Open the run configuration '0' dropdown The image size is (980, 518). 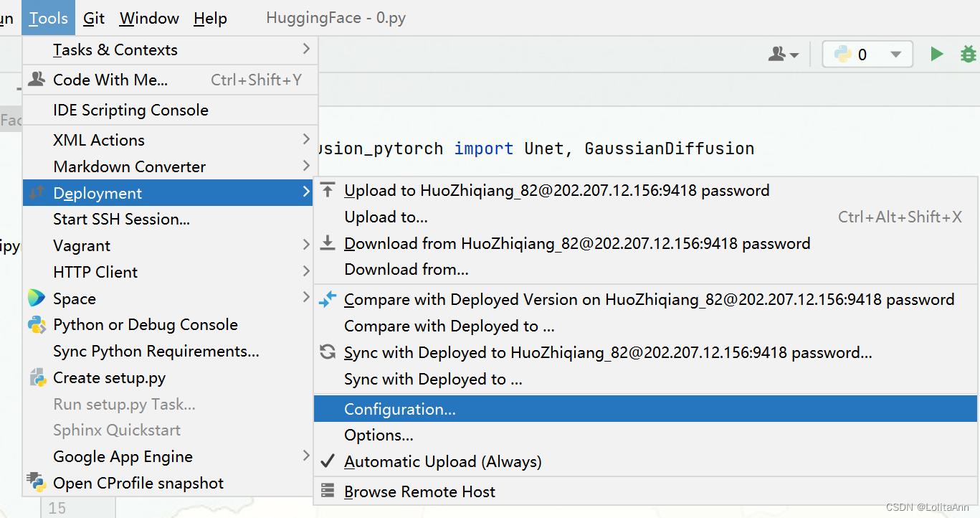coord(867,54)
